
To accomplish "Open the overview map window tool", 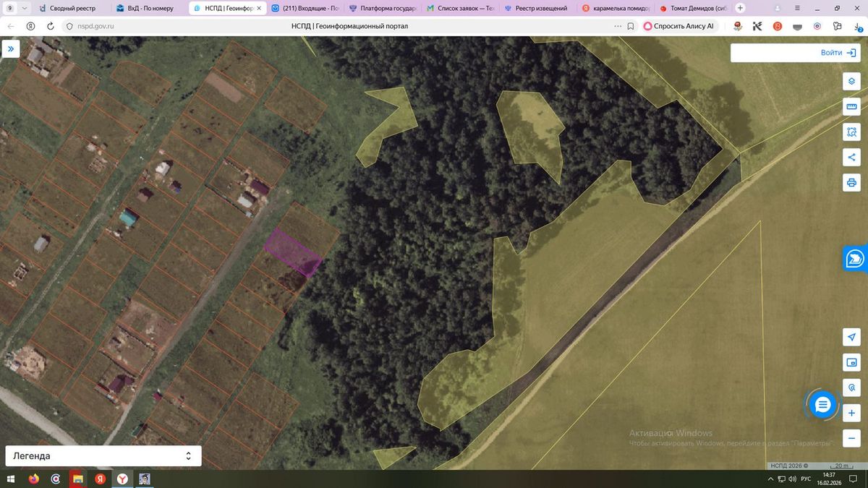I will 851,362.
